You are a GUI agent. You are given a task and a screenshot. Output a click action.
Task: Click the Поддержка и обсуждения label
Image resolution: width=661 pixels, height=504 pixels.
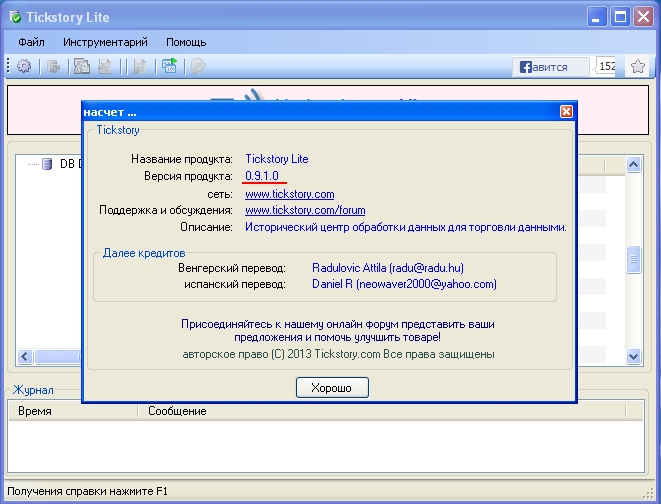pos(166,210)
